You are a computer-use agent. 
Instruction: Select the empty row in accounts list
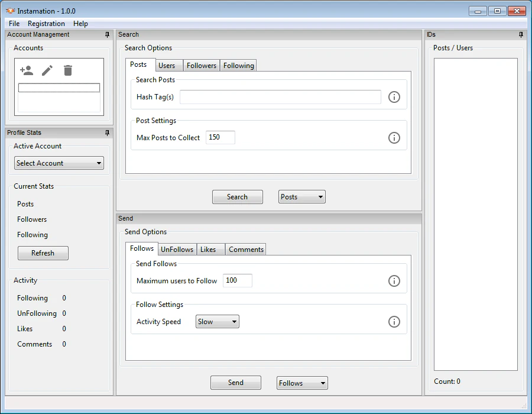point(59,88)
